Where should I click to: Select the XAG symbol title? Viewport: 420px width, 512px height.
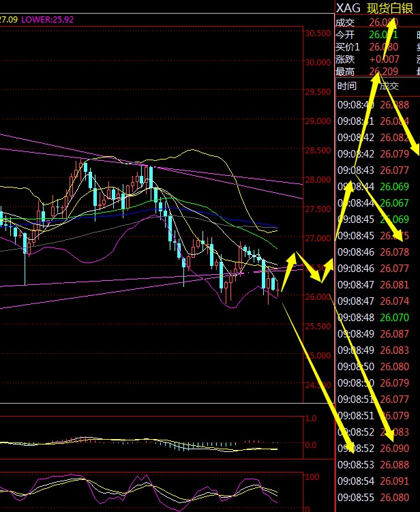tap(348, 8)
